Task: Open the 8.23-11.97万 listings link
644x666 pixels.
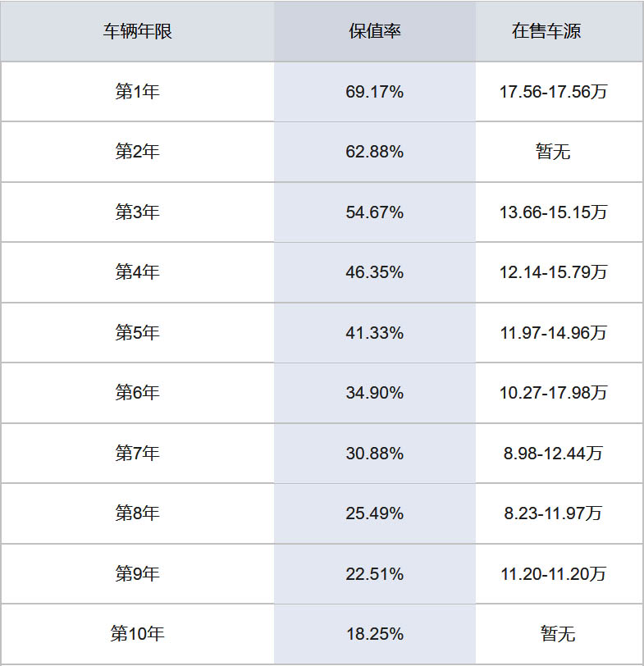Action: [x=553, y=513]
